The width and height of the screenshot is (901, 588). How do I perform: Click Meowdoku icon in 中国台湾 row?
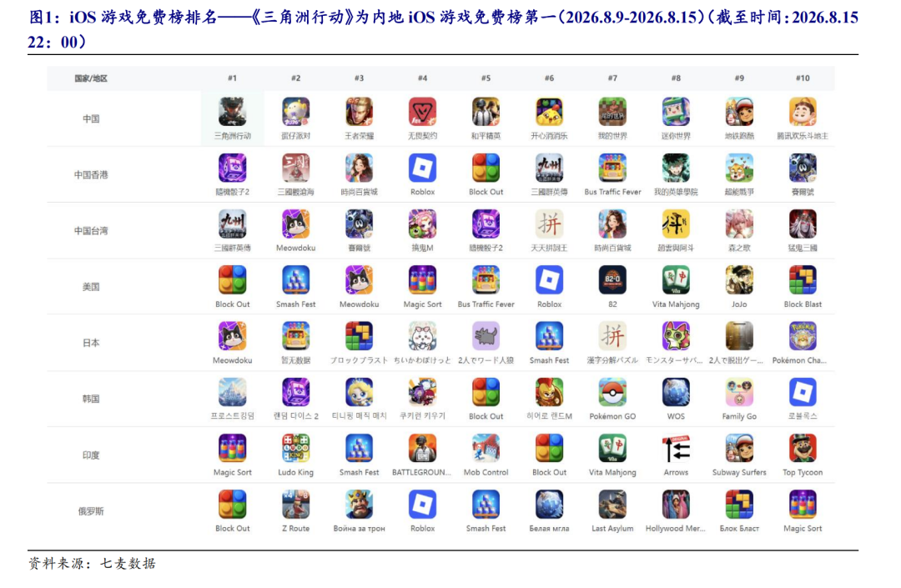tap(295, 224)
